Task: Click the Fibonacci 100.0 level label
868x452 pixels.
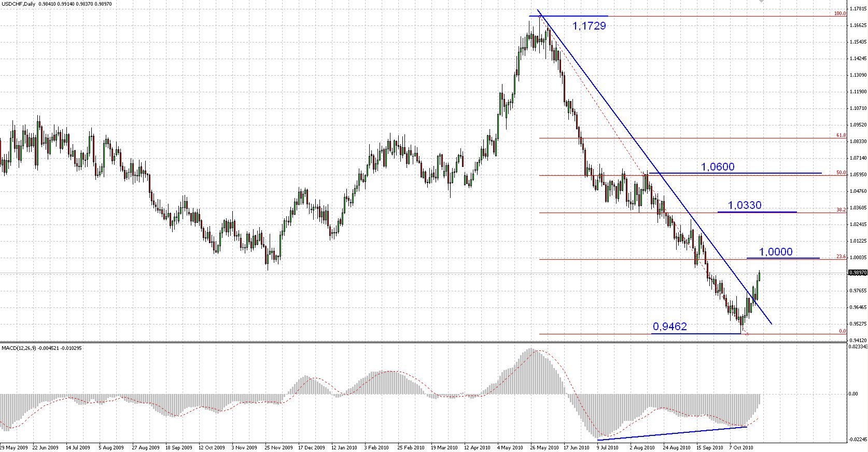Action: (x=840, y=13)
